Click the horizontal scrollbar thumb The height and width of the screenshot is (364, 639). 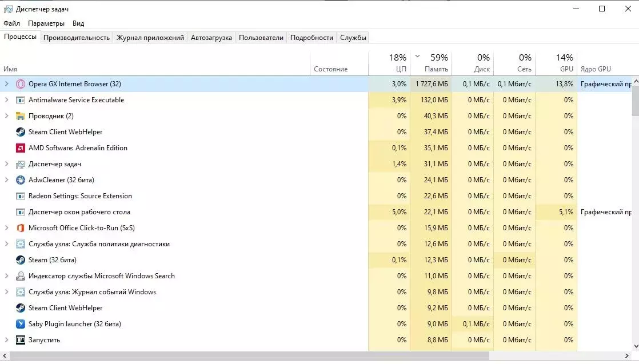click(x=249, y=356)
